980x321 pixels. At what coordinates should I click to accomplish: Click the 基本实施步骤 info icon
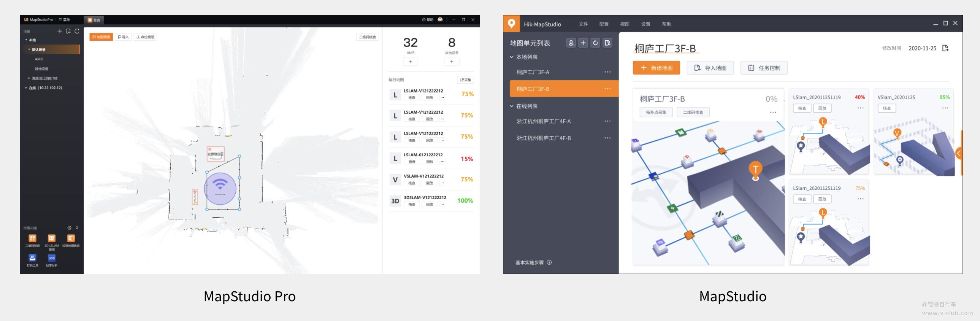tap(549, 262)
